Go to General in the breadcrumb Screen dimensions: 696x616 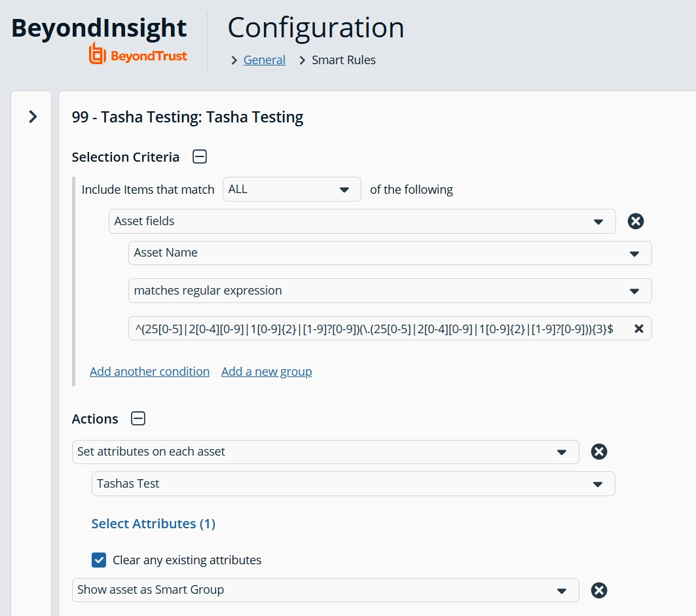point(264,60)
